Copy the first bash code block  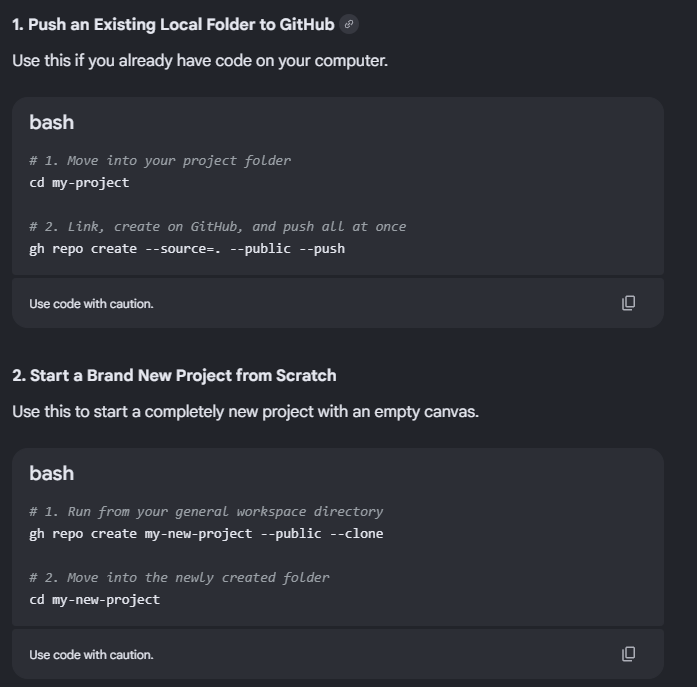pos(628,303)
